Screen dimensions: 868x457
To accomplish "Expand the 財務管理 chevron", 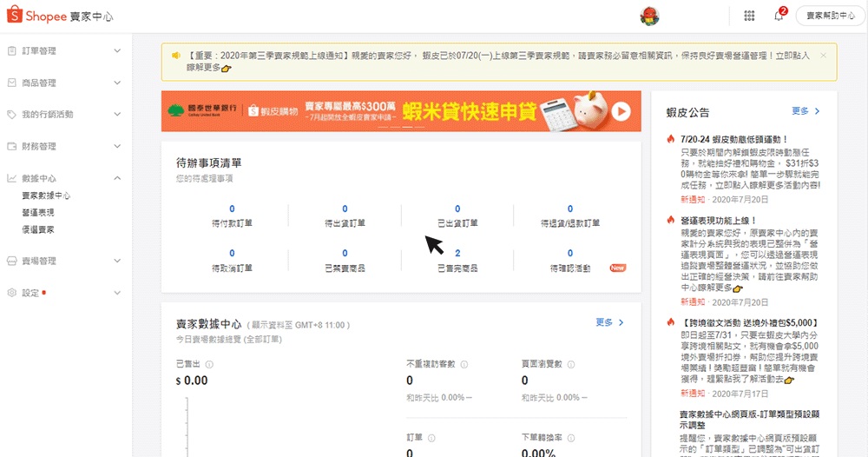I will coord(117,146).
